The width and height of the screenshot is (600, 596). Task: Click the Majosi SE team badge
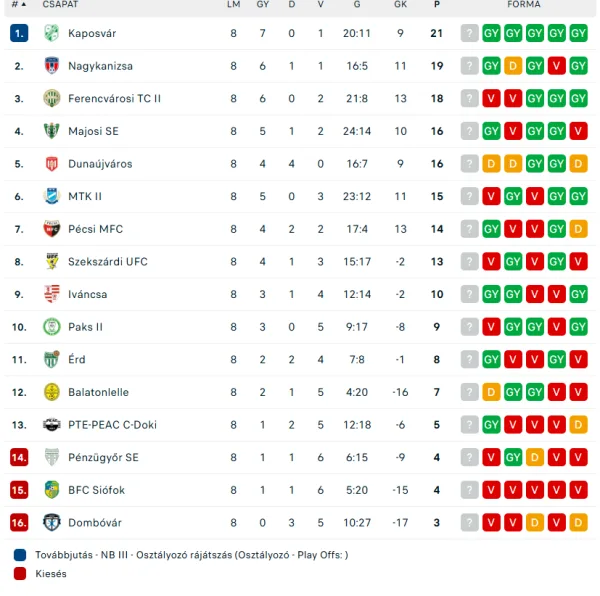pyautogui.click(x=51, y=131)
